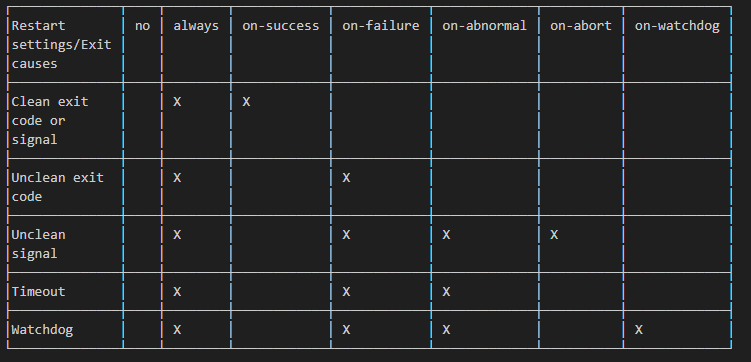Viewport: 751px width, 362px height.
Task: Click the X under on-abort for Unclean signal
Action: (554, 235)
